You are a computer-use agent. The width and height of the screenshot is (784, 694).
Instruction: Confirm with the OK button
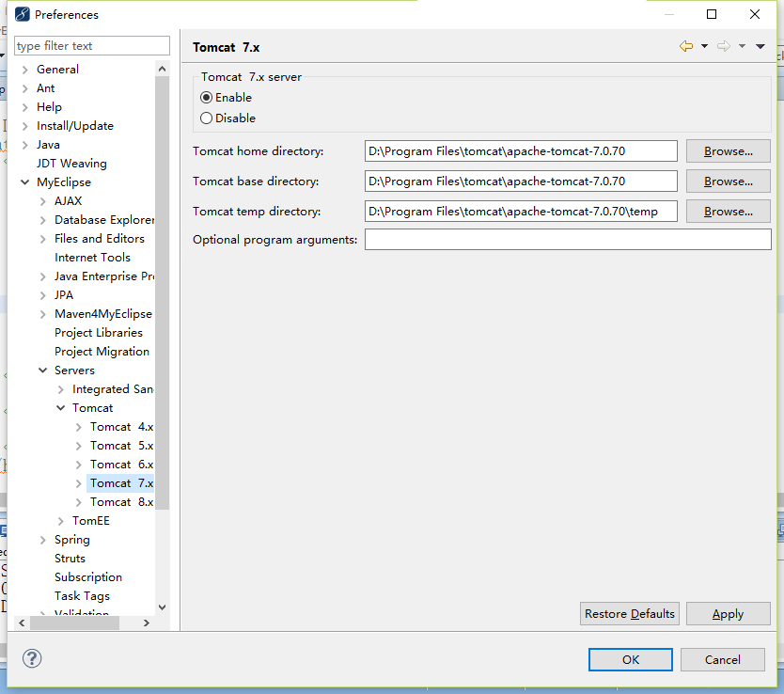631,659
